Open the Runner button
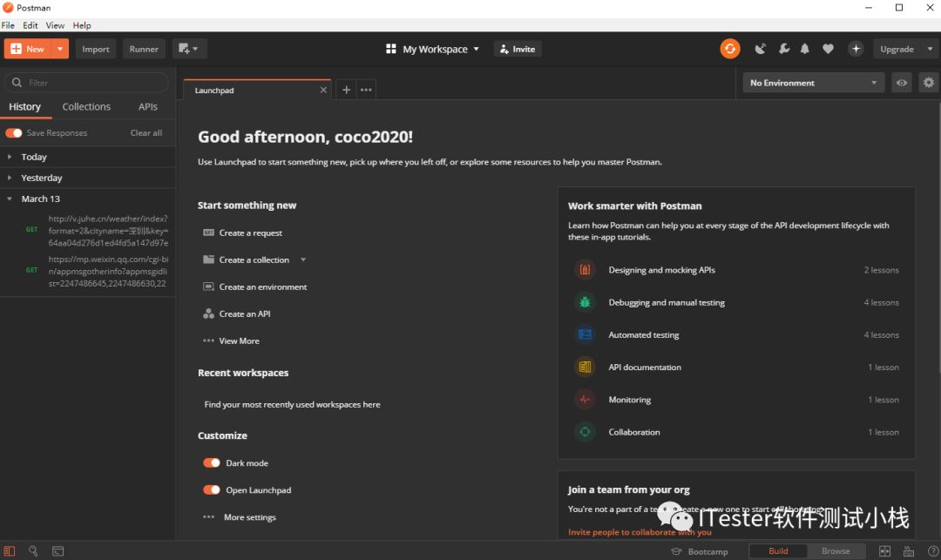The image size is (941, 560). pyautogui.click(x=144, y=49)
